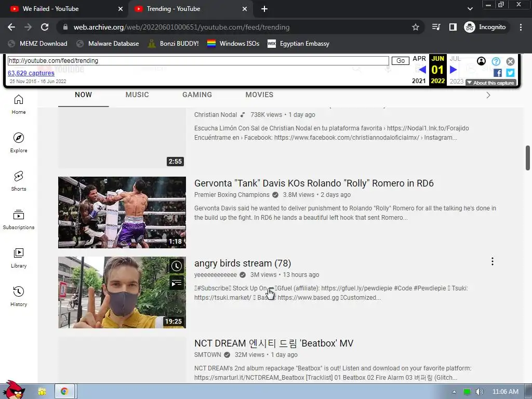Screen dimensions: 532x399
Task: Show hidden system tray icons
Action: tap(454, 392)
